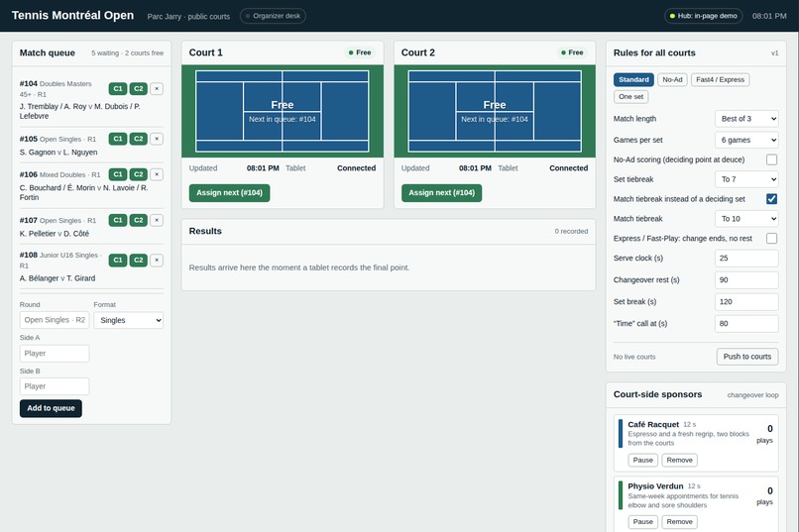Remove match #104 from the queue
The image size is (799, 532).
(157, 88)
